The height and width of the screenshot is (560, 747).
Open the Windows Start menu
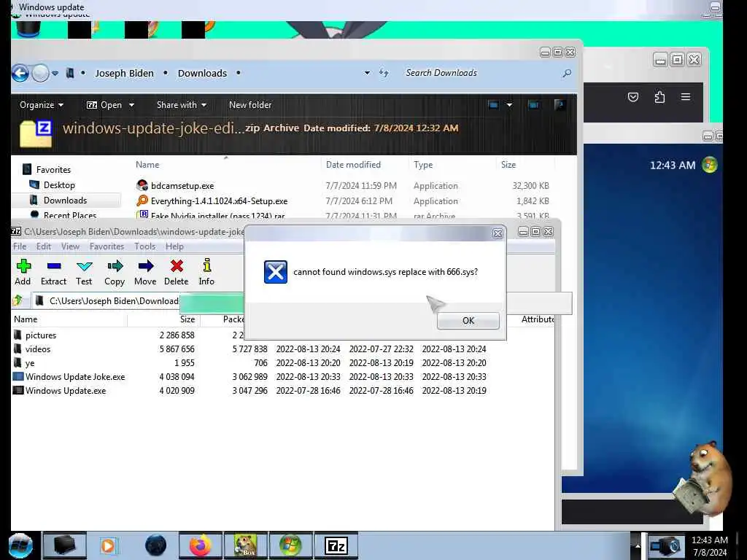(20, 545)
